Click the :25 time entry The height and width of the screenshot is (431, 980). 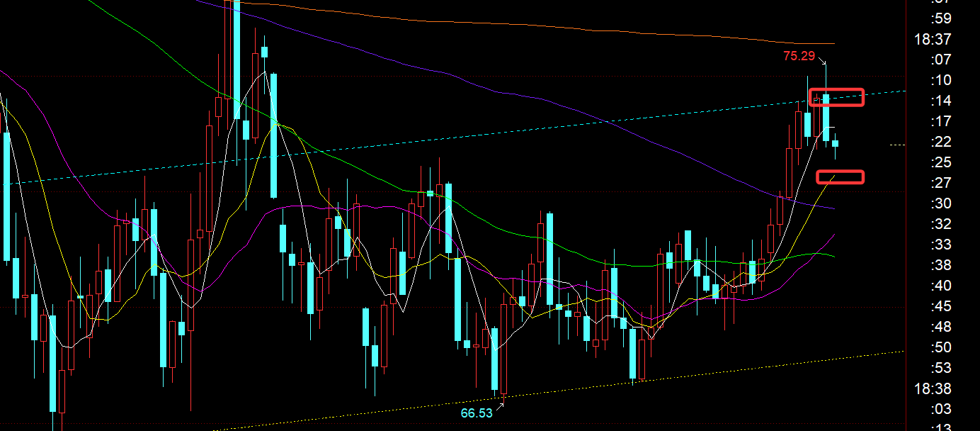coord(942,162)
